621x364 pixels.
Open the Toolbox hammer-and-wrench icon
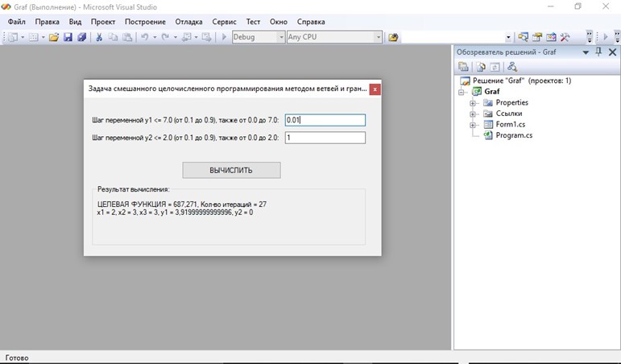(x=565, y=37)
